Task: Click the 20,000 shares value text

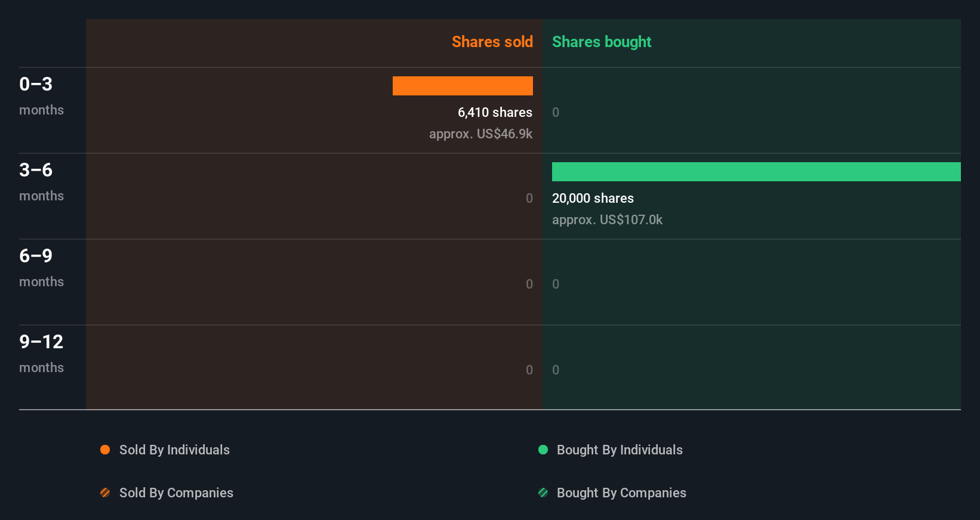Action: click(x=593, y=198)
